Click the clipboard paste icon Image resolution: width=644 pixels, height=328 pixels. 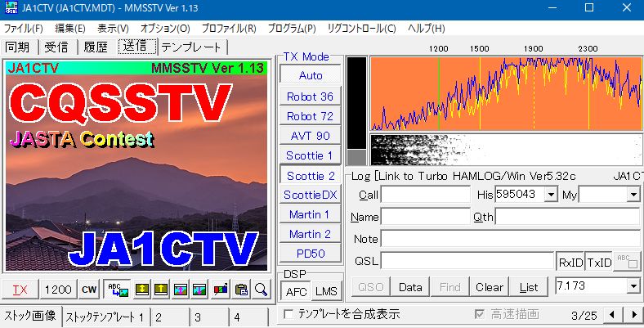241,290
